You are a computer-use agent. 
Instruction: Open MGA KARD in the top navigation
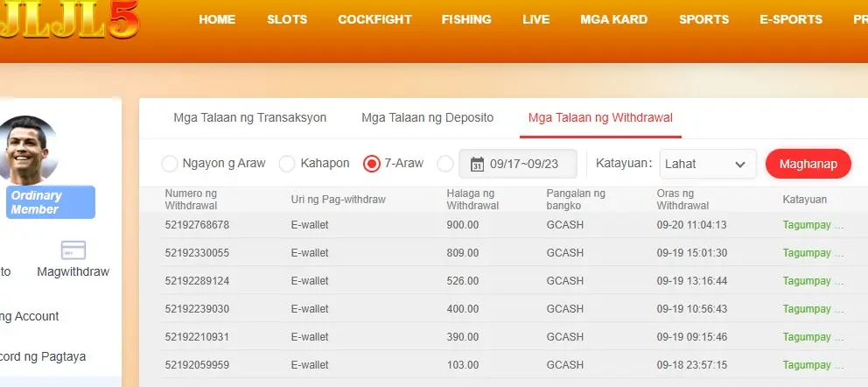[x=614, y=19]
